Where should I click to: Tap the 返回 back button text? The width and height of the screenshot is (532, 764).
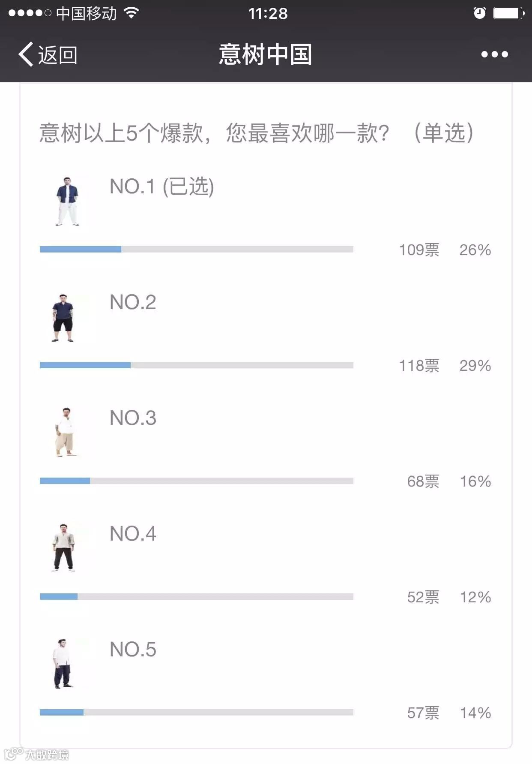[58, 55]
